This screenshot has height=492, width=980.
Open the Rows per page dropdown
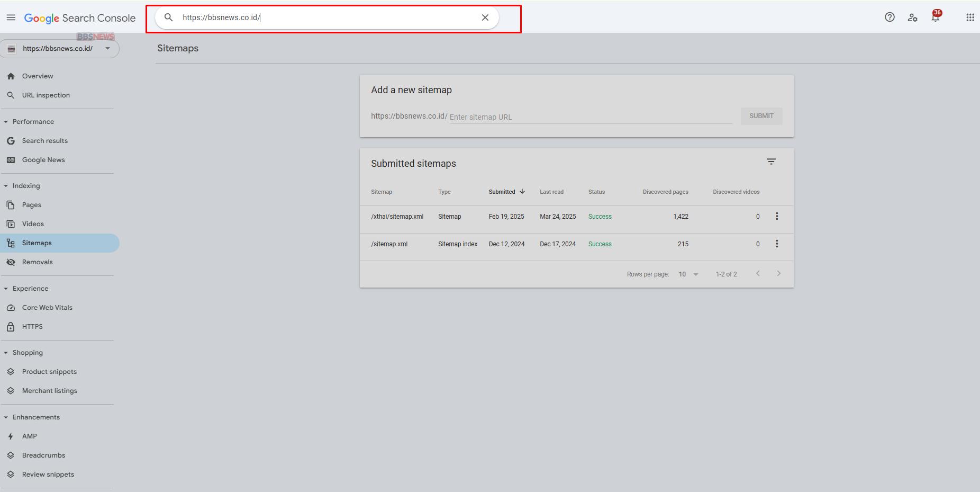(688, 274)
